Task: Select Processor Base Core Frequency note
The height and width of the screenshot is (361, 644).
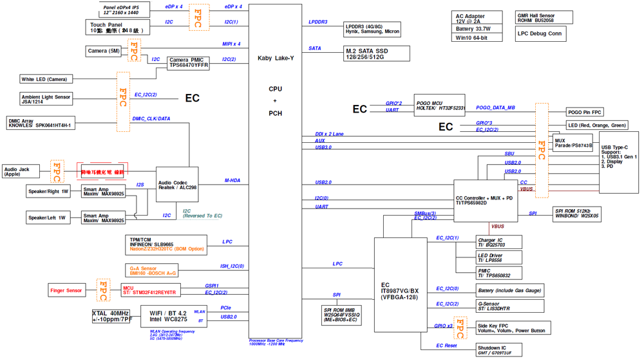Action: [x=276, y=342]
